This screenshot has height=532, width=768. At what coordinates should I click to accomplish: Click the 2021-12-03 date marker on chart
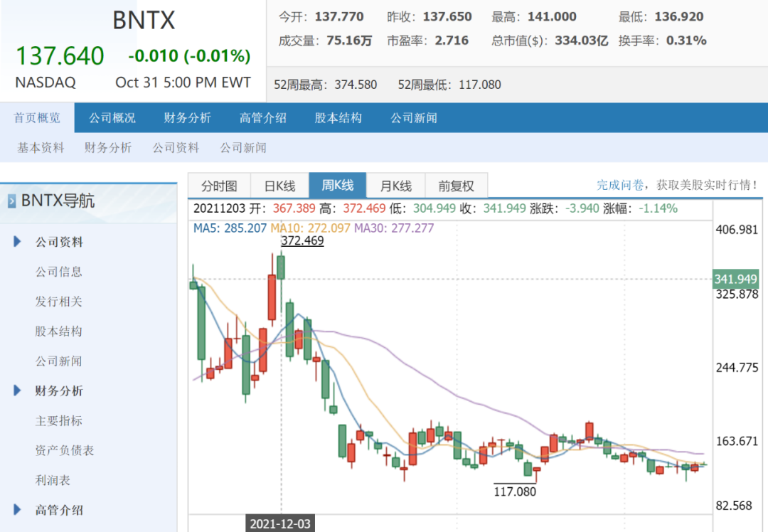coord(279,523)
